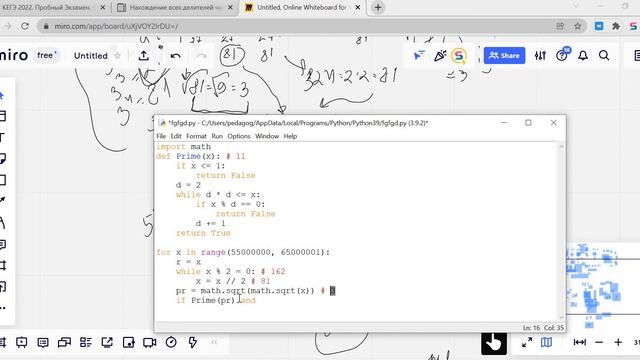Open a new browser tab

(378, 7)
